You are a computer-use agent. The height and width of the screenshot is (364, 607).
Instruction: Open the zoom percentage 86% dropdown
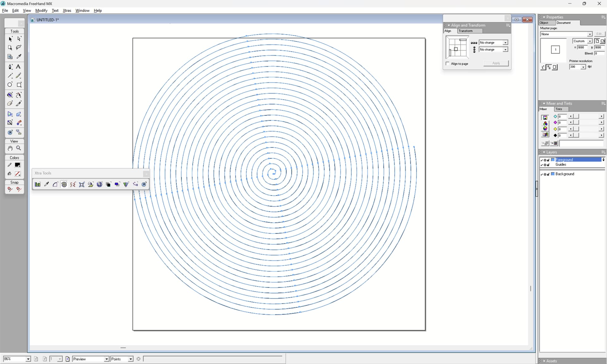pyautogui.click(x=28, y=359)
